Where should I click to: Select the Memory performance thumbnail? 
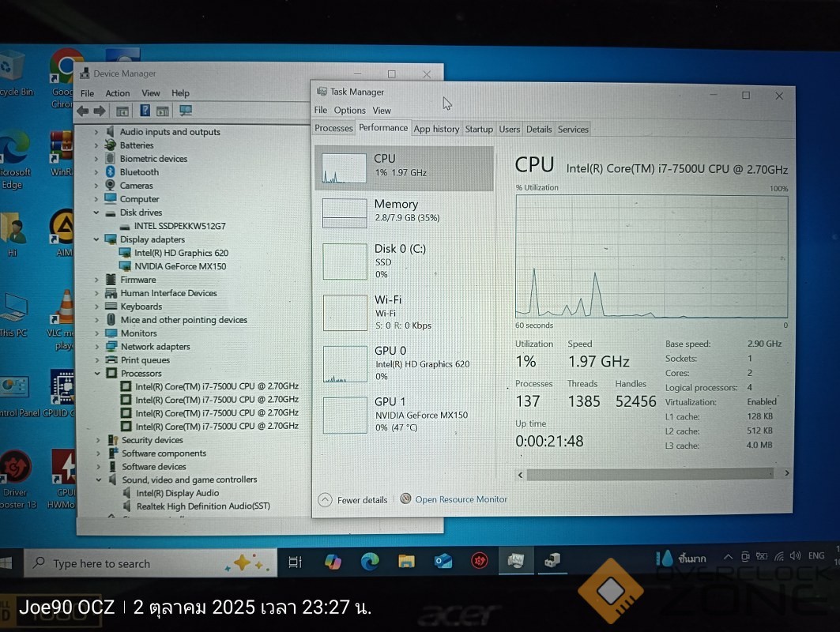[x=345, y=213]
